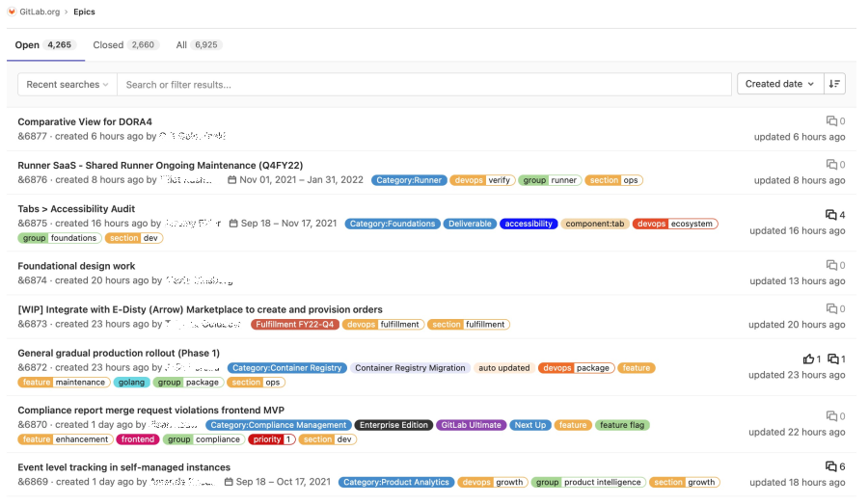Screen dimensions: 868x504
Task: Open the Recent searches dropdown
Action: coord(67,85)
